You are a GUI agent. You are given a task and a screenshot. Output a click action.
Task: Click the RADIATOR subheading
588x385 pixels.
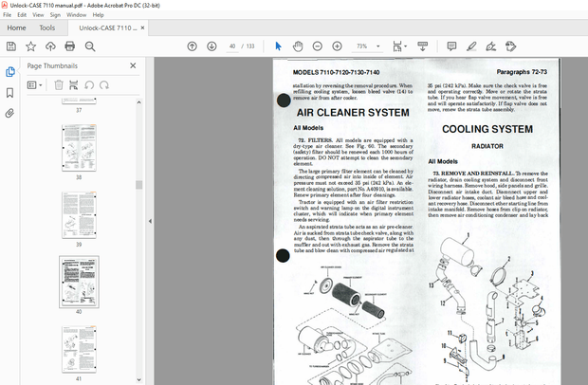coord(487,146)
